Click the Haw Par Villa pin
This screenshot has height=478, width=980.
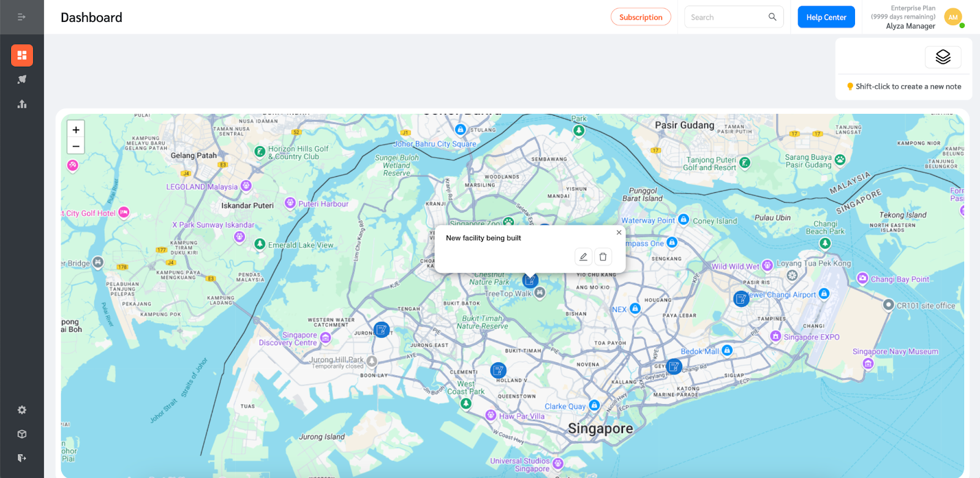[491, 415]
